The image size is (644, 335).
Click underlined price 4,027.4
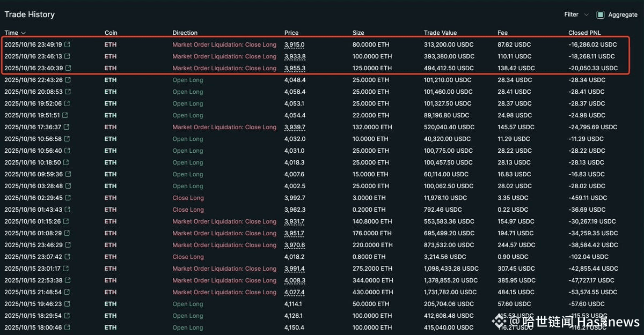295,292
